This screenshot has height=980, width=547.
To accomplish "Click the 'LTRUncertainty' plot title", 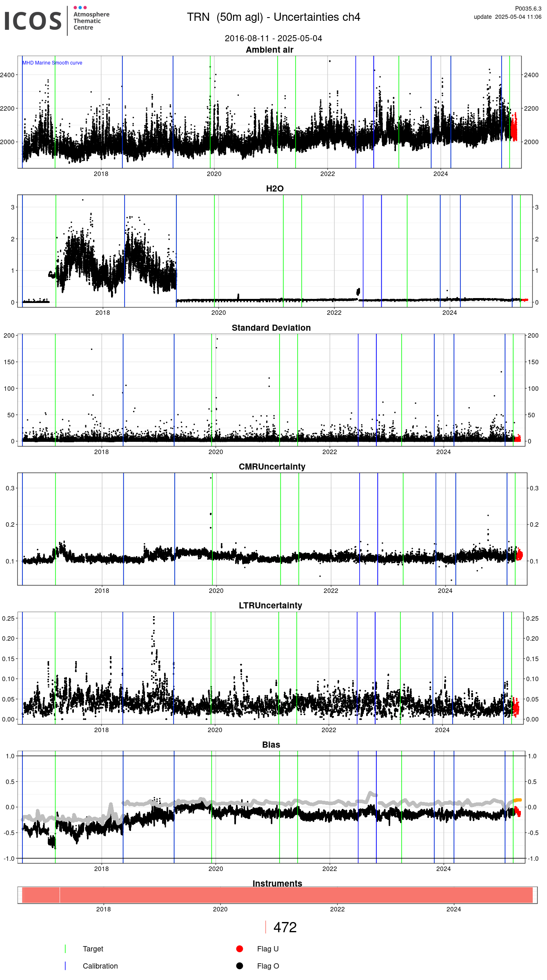I will coord(270,606).
